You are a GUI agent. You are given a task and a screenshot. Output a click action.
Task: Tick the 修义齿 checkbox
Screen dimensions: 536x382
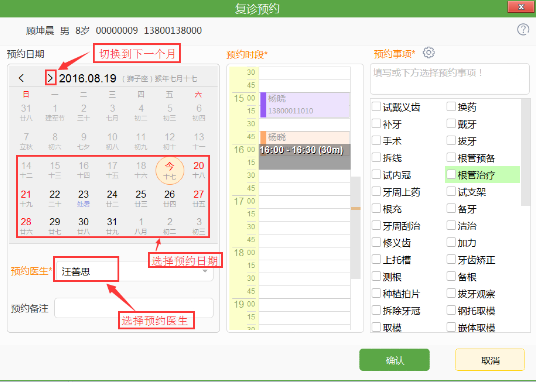point(376,242)
